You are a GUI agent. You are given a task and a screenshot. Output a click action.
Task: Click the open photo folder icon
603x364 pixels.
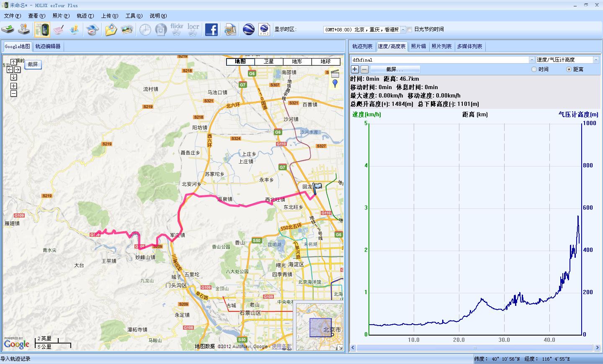(111, 30)
